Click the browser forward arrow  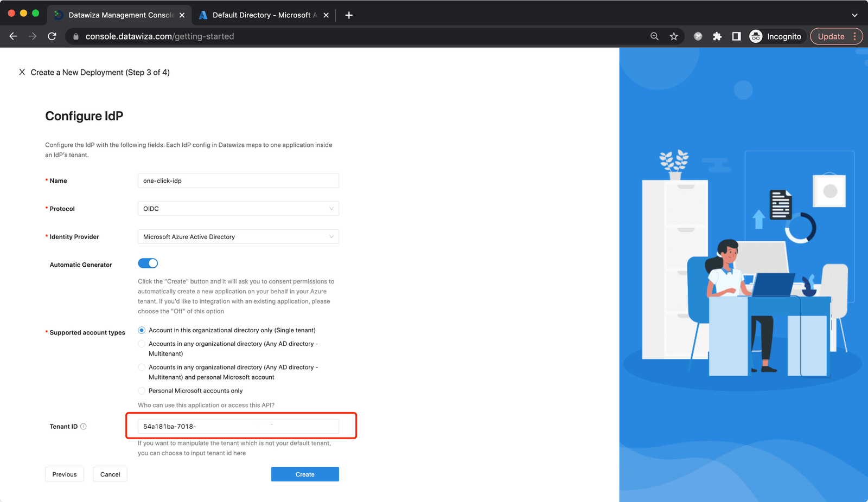pos(33,36)
